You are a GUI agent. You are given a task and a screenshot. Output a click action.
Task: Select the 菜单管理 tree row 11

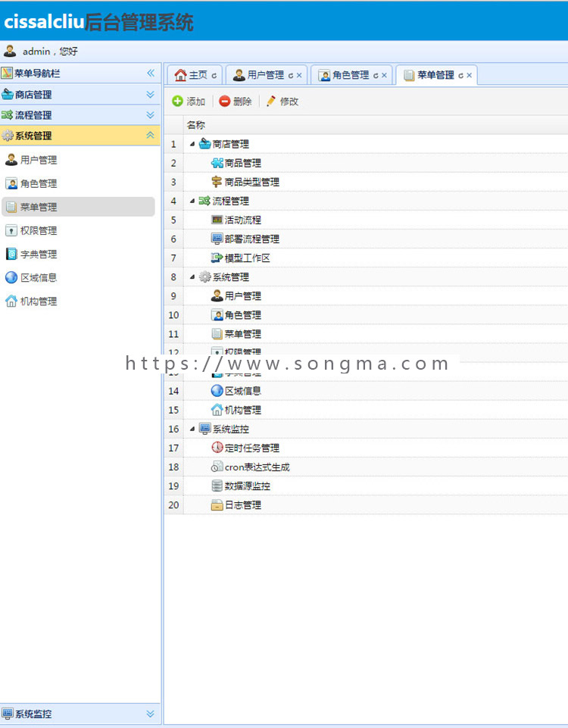(366, 334)
